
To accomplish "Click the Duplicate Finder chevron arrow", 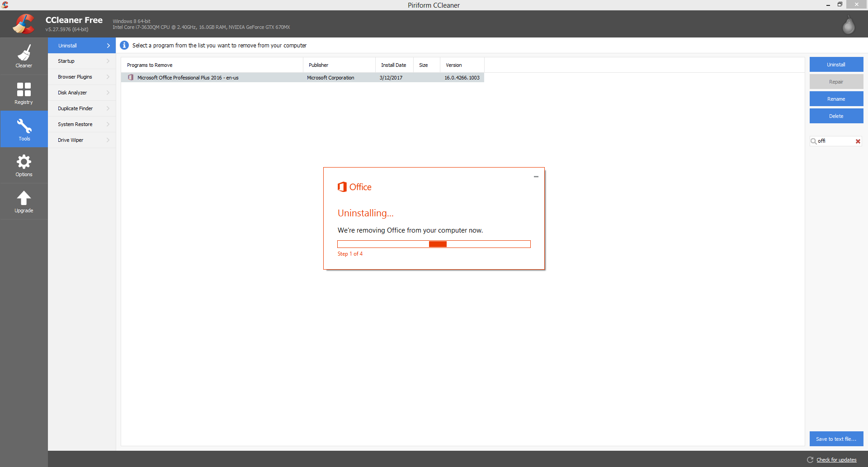I will point(108,108).
